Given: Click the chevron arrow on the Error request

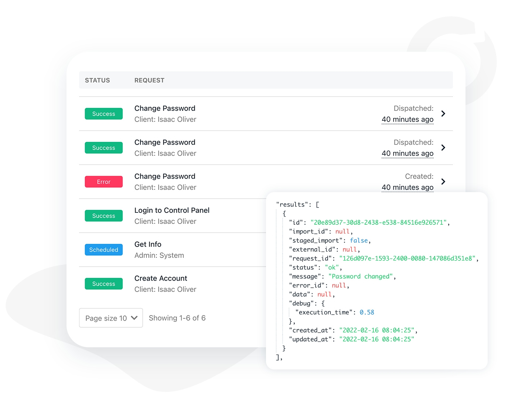Looking at the screenshot, I should tap(443, 181).
